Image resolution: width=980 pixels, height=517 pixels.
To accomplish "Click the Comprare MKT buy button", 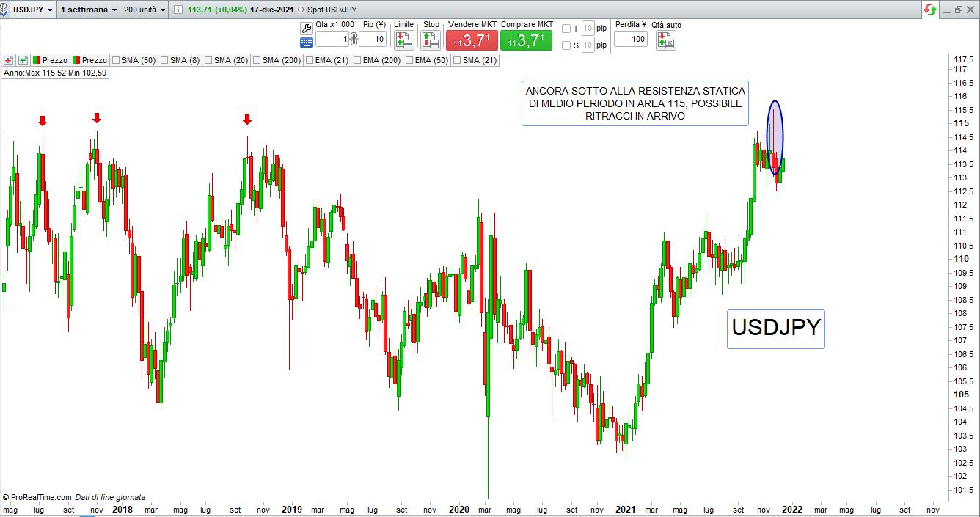I will click(526, 40).
